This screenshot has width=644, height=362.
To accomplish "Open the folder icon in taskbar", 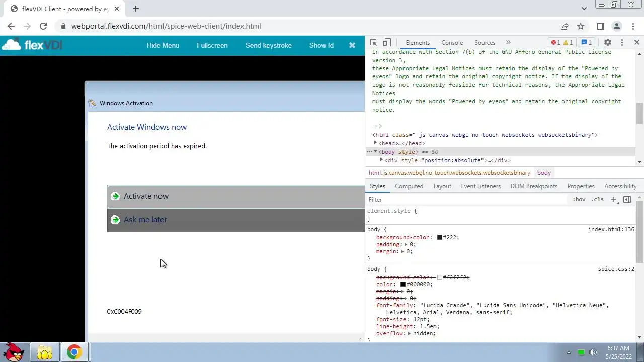I will 44,352.
